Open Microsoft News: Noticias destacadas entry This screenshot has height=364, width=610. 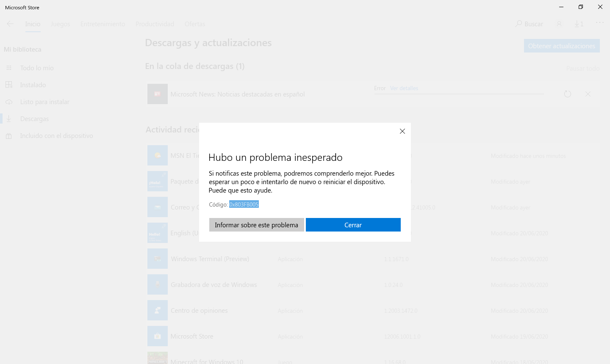238,94
